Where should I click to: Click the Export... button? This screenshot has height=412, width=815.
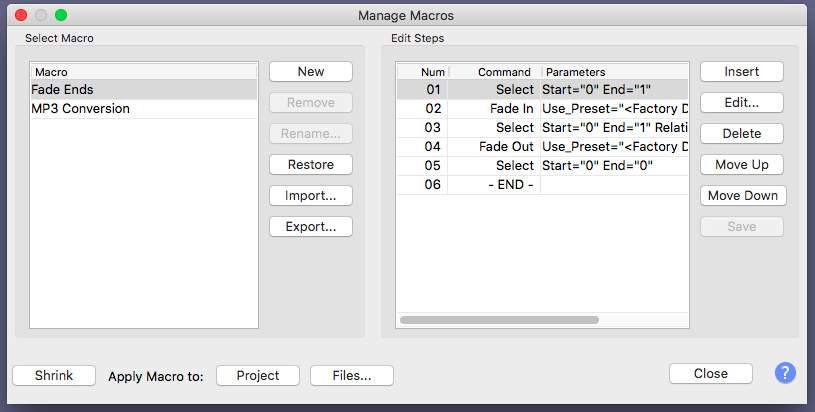coord(311,226)
